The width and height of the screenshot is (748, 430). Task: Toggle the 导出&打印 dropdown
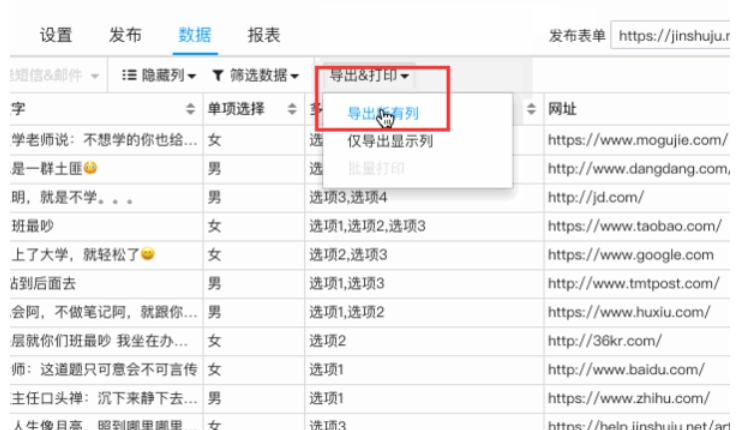pos(369,75)
